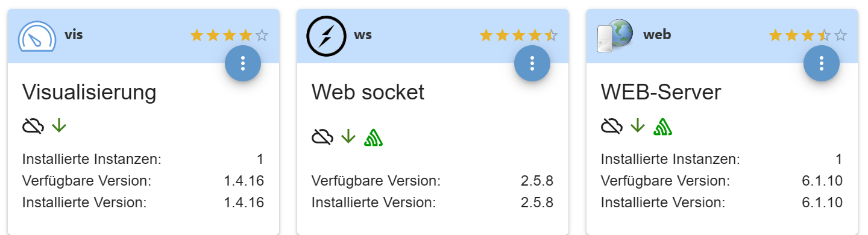Open the ws adapter three-dot menu
Viewport: 868px width, 235px height.
coord(532,63)
